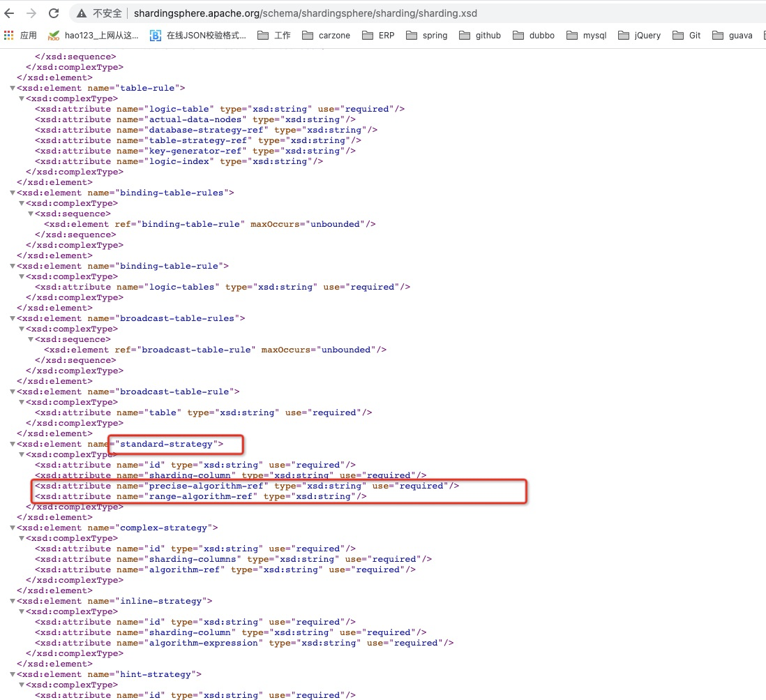The height and width of the screenshot is (700, 766).
Task: Click the range-algorithm-ref attribute line
Action: (x=201, y=497)
